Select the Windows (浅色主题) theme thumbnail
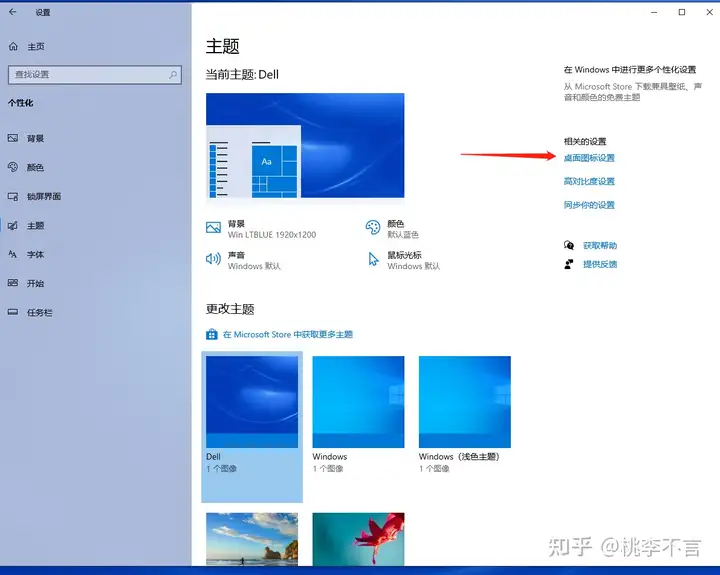720x575 pixels. 465,402
